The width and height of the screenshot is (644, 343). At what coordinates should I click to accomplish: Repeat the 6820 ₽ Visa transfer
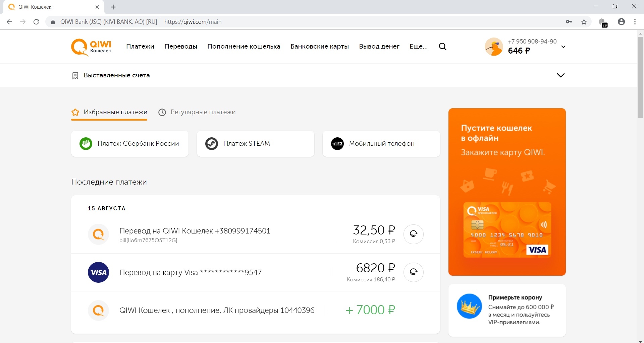point(413,272)
